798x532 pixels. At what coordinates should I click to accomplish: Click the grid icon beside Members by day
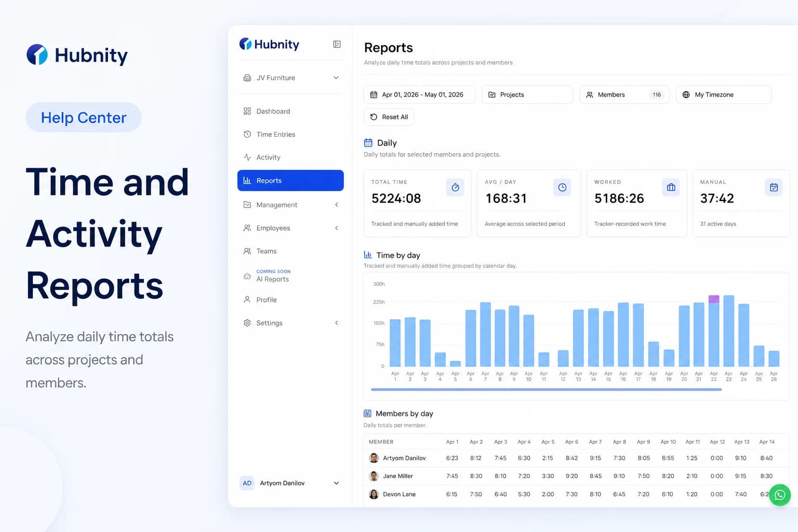tap(367, 414)
